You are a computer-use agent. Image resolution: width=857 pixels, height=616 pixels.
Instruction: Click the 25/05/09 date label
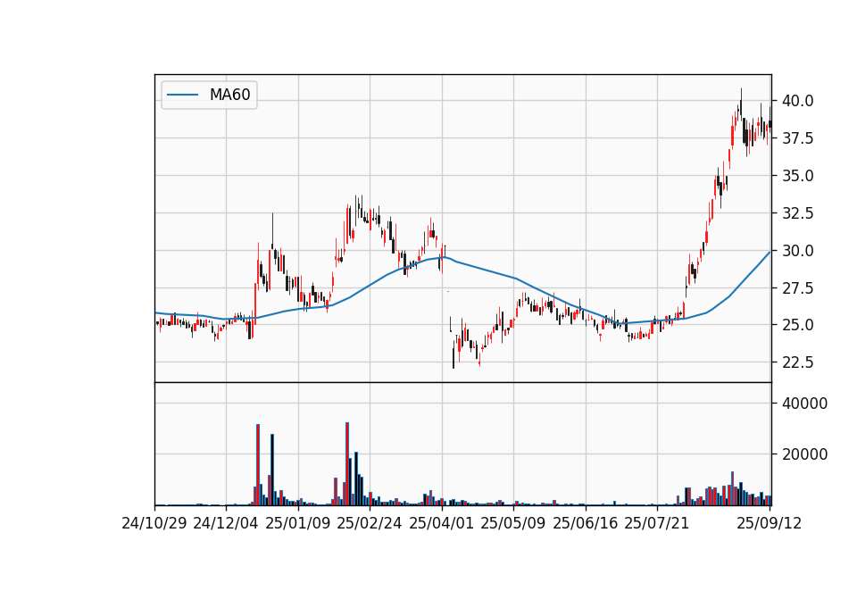(513, 523)
